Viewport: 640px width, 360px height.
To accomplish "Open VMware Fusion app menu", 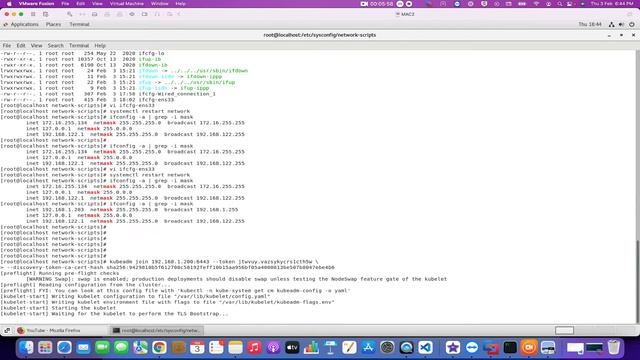I will pos(36,4).
